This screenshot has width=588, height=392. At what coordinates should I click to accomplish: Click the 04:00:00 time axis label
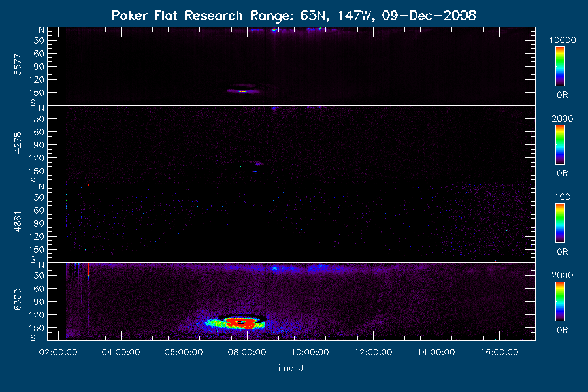tap(121, 352)
